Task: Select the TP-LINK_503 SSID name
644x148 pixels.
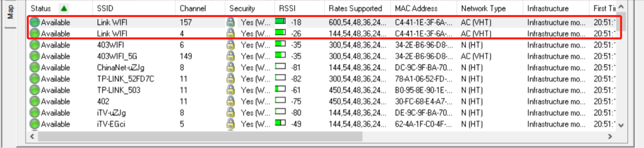Action: pyautogui.click(x=118, y=90)
